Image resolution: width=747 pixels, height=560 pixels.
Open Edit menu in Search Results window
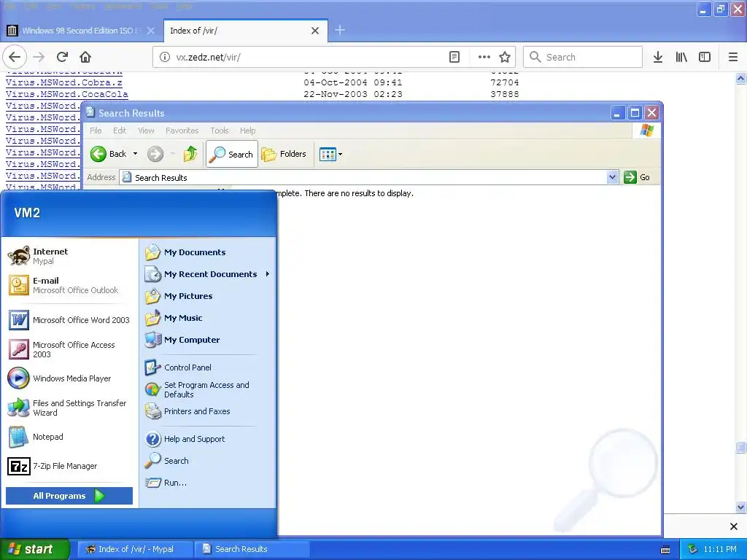[120, 131]
